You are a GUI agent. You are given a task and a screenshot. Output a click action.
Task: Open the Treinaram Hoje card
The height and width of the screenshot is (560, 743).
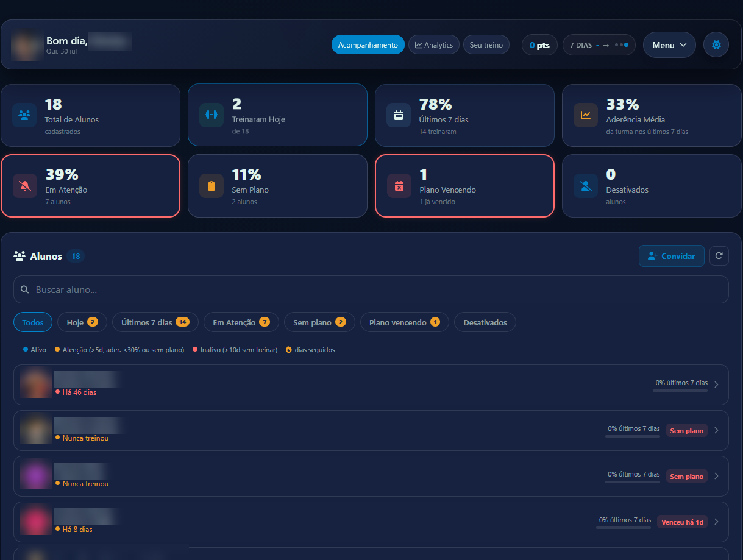coord(277,115)
